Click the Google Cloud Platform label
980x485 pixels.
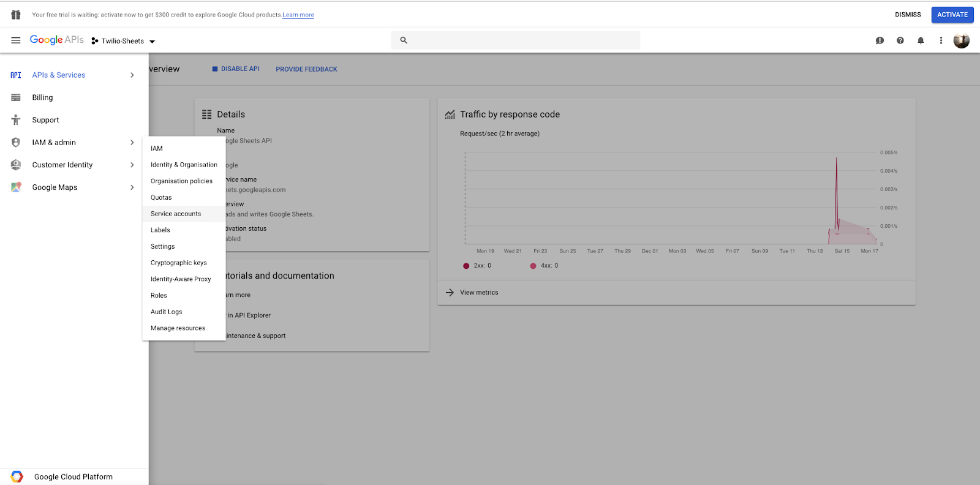click(73, 476)
